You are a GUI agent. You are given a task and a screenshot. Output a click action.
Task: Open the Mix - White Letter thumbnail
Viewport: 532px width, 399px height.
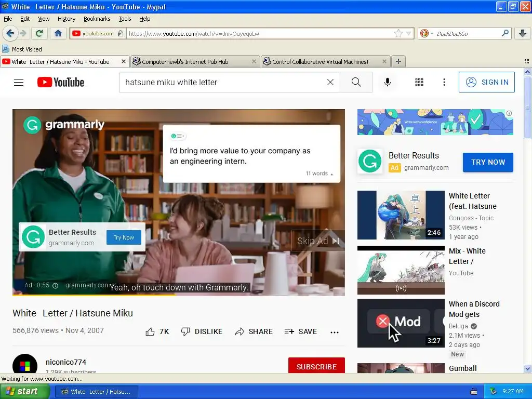(401, 270)
